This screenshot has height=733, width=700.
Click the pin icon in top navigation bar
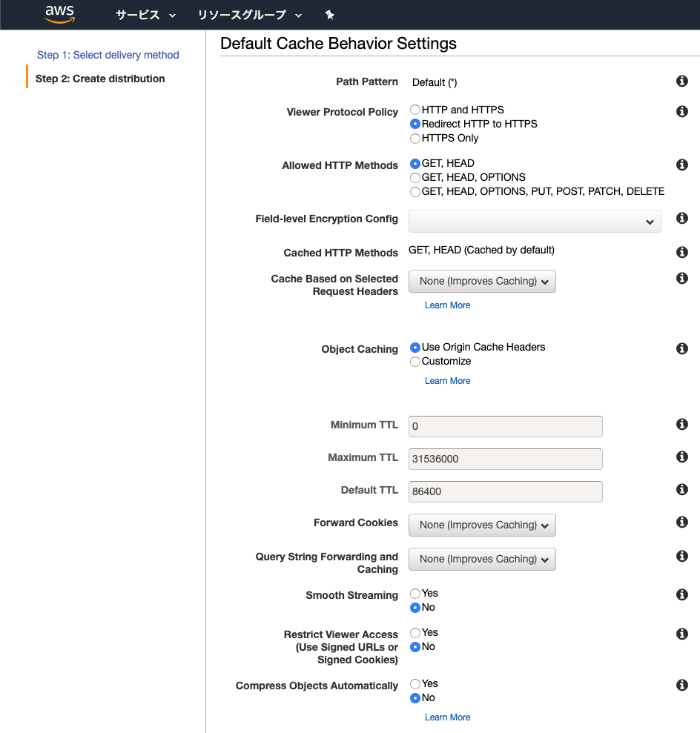pos(330,15)
